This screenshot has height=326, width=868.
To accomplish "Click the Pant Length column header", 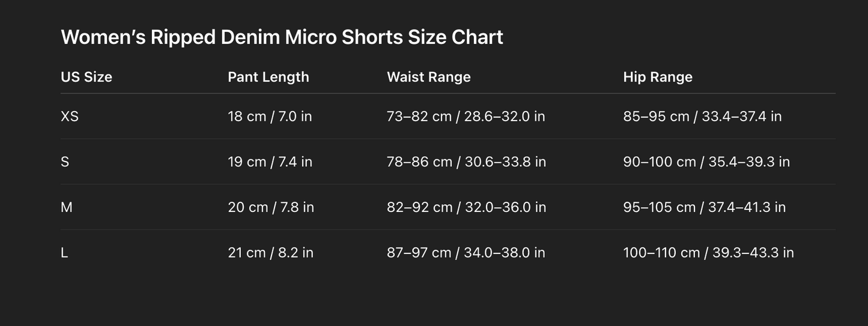I will (x=268, y=77).
